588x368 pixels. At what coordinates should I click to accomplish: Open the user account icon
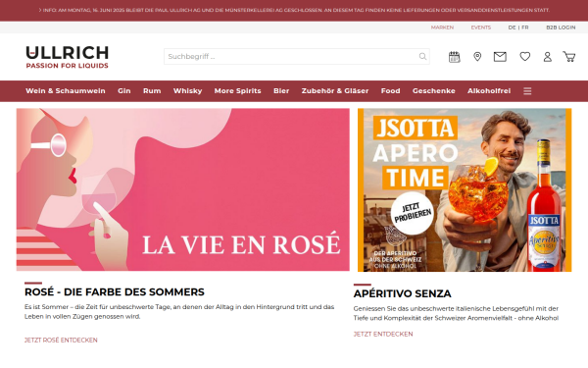pyautogui.click(x=547, y=57)
